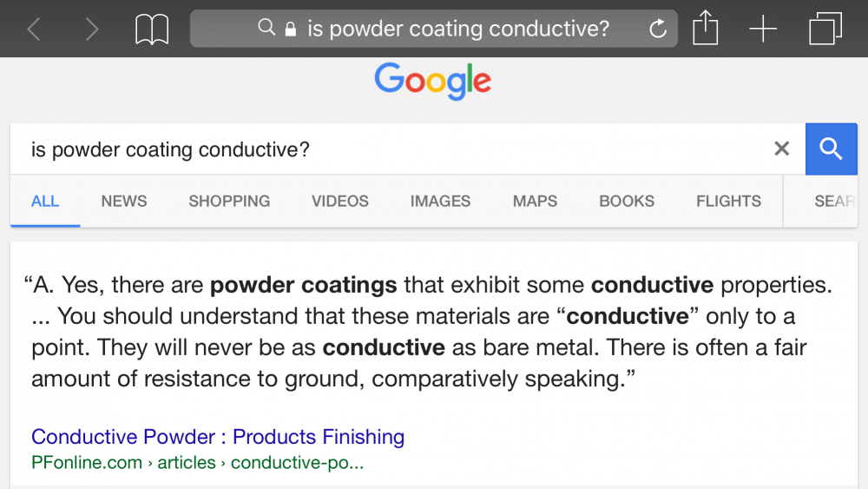Clear the search query with X

pyautogui.click(x=782, y=149)
